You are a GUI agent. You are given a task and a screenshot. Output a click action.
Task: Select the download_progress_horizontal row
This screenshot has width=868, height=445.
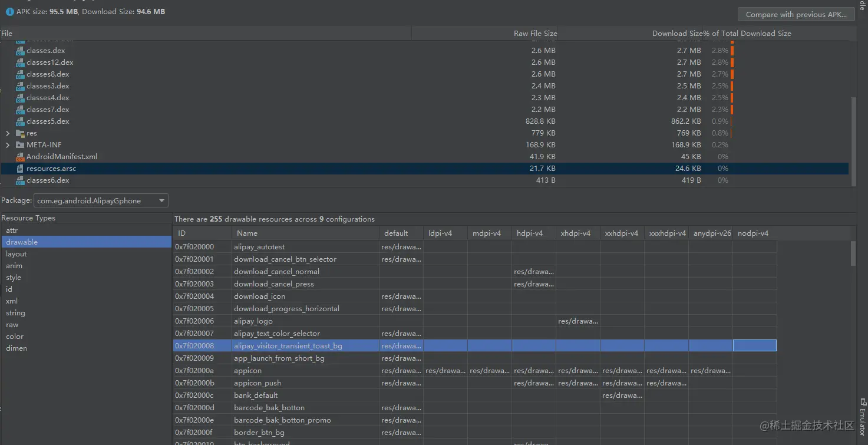pyautogui.click(x=475, y=309)
